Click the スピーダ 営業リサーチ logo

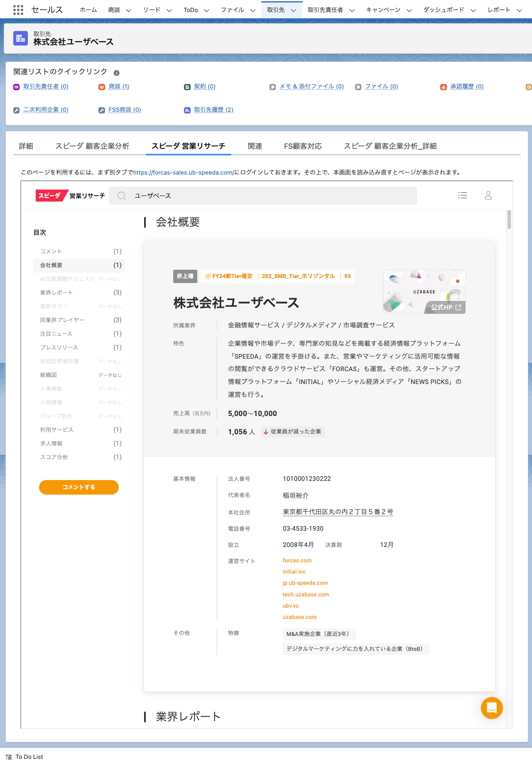[x=70, y=195]
